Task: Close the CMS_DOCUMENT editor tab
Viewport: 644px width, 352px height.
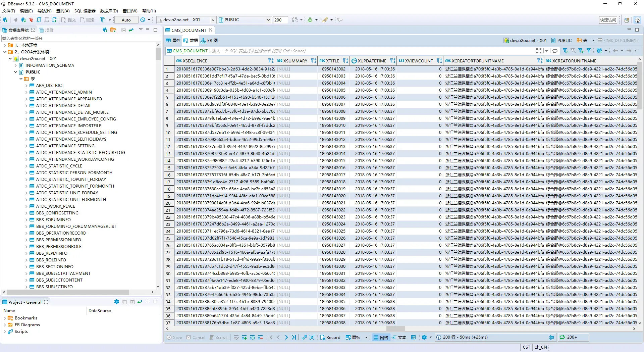Action: click(211, 30)
